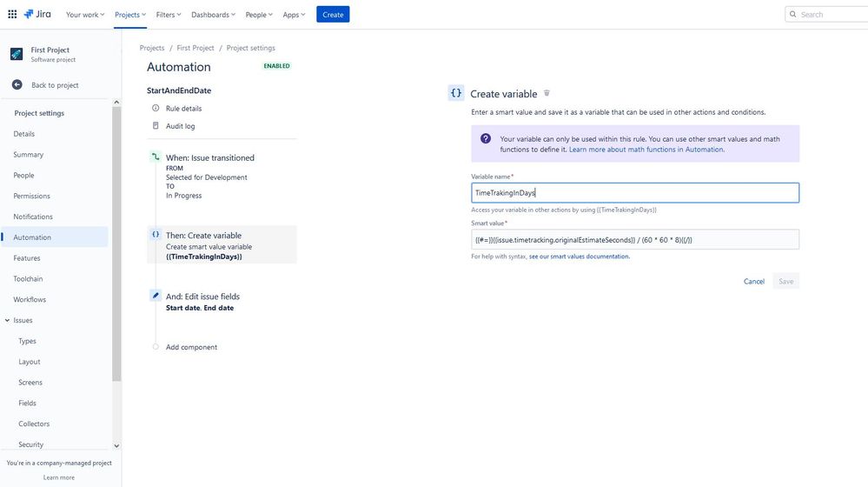Click the Back to project arrow icon

[17, 84]
